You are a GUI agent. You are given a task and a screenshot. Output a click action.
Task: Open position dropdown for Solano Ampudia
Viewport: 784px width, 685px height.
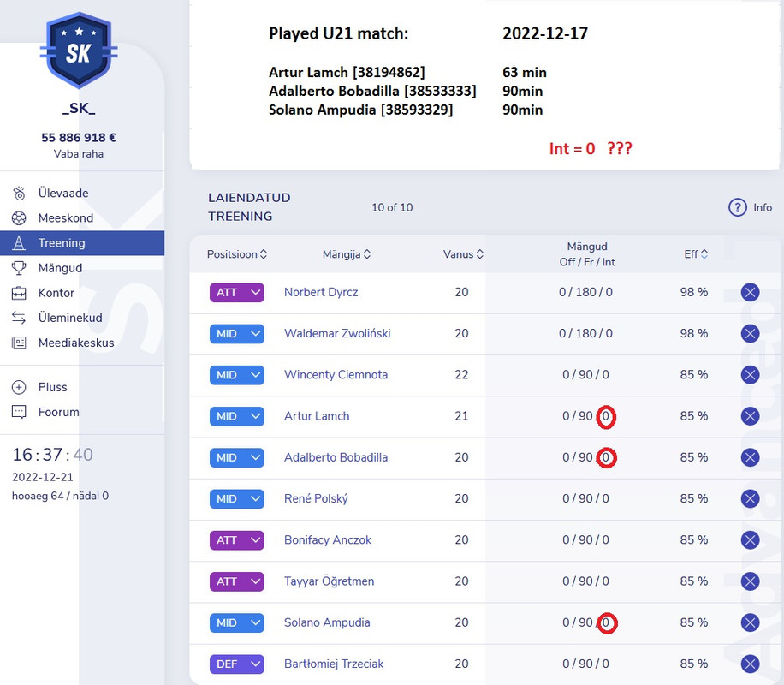(x=236, y=623)
